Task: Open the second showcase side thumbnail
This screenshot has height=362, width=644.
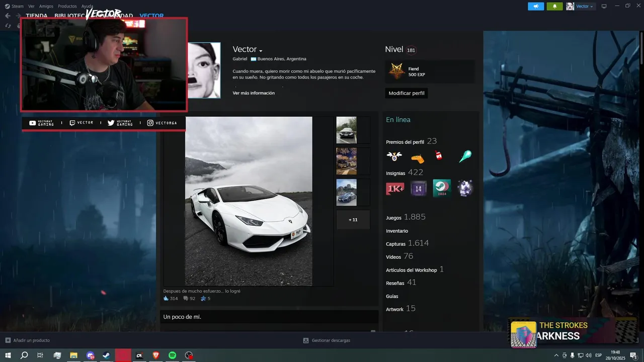Action: click(346, 161)
